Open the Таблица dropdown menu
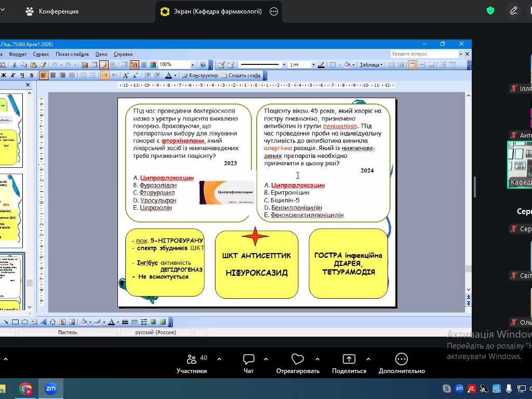The height and width of the screenshot is (399, 532). 371,65
